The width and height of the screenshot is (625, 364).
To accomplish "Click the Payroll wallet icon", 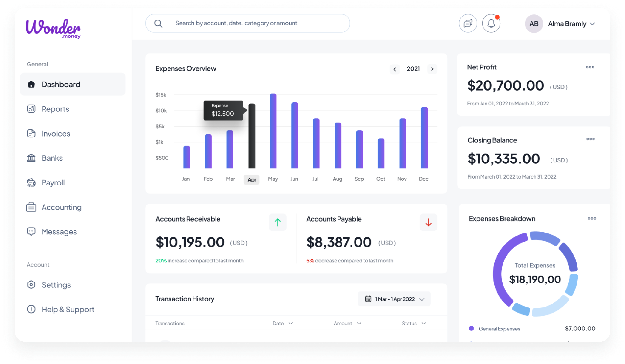I will [31, 182].
